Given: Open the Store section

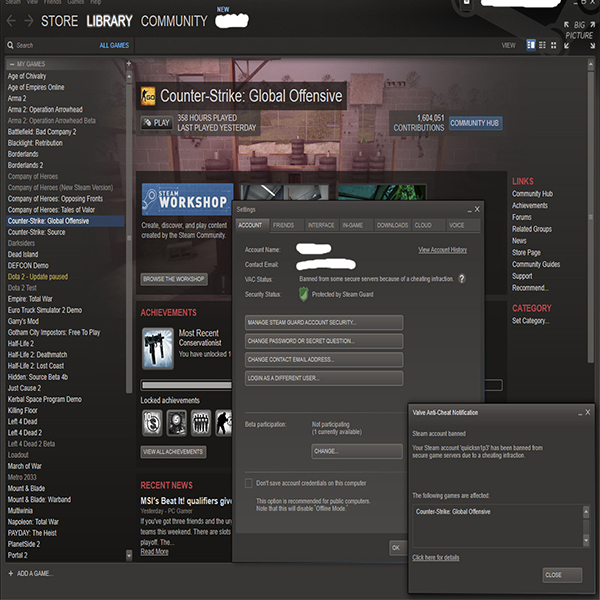Looking at the screenshot, I should coord(59,21).
